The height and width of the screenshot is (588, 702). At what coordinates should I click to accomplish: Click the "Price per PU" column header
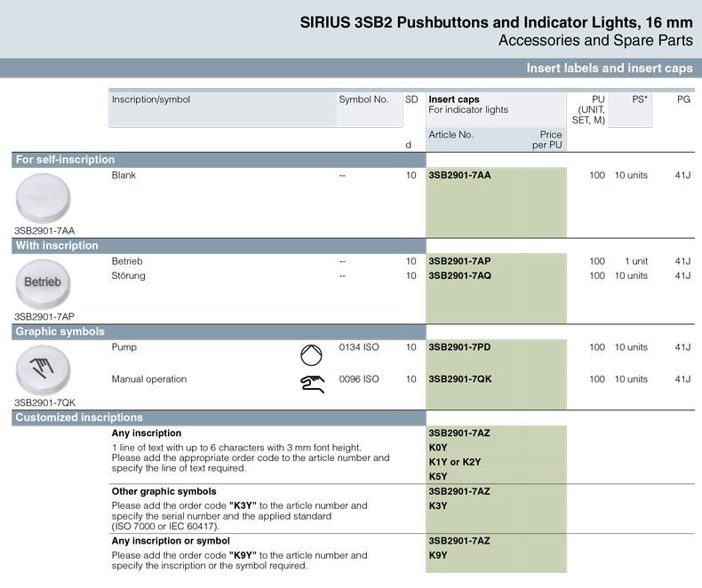coord(549,140)
